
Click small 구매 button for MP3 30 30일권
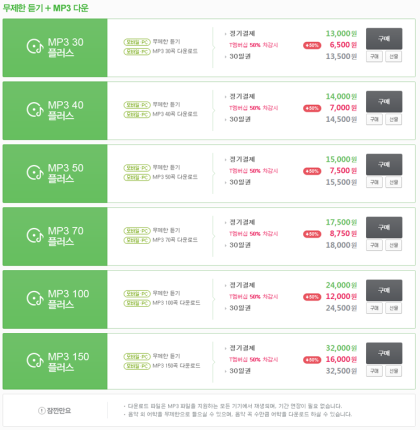pos(374,56)
